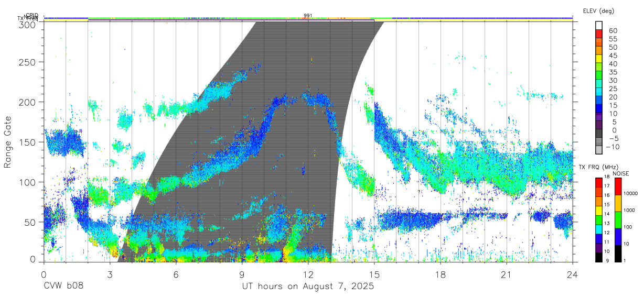Screen dimensions: 644x297
Task: Click the 40 value in ELEV legend
Action: coord(613,64)
